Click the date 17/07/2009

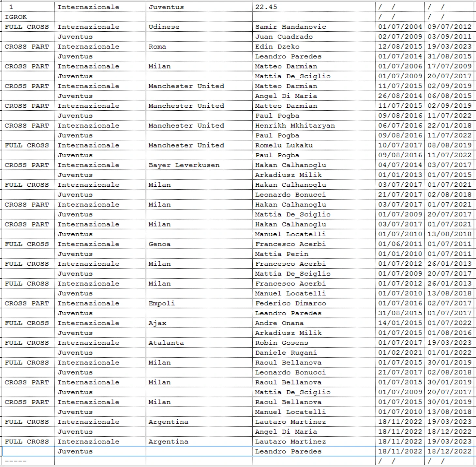450,66
